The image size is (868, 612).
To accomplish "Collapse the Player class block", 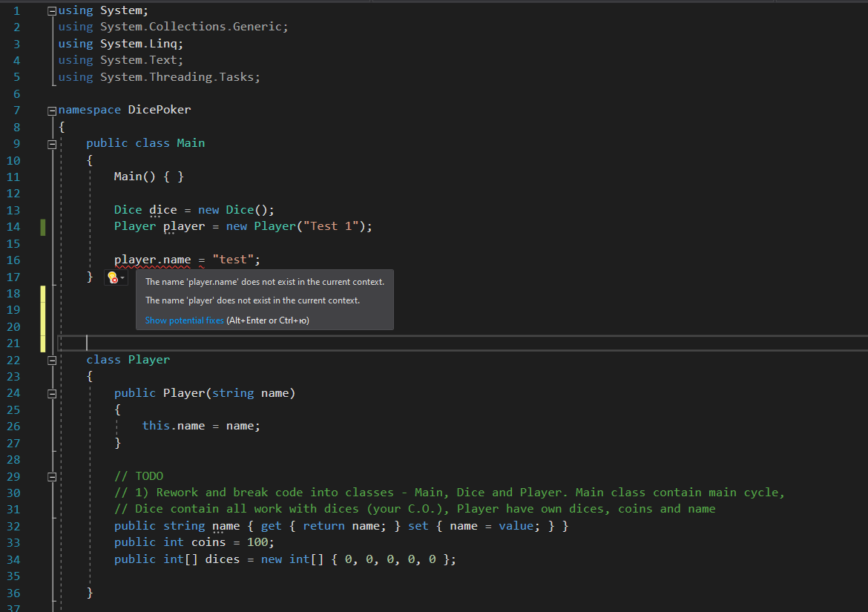I will coord(51,361).
